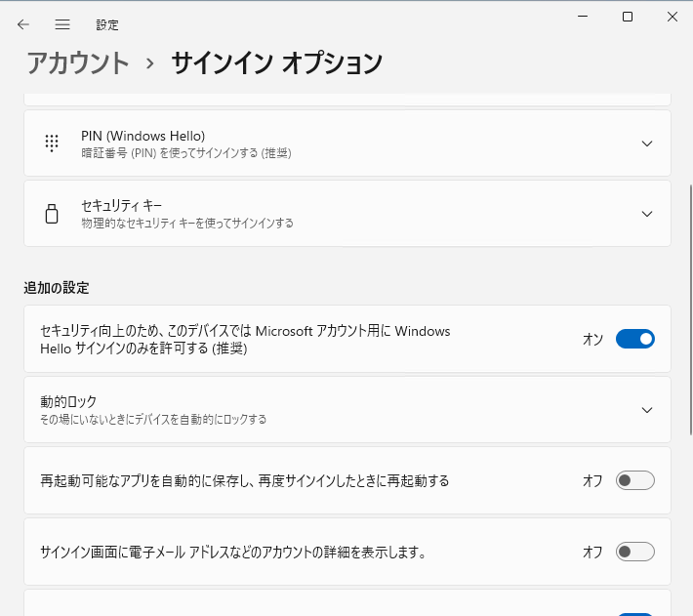This screenshot has height=616, width=693.
Task: Click the PIN (Windows Hello) title text
Action: (x=143, y=136)
